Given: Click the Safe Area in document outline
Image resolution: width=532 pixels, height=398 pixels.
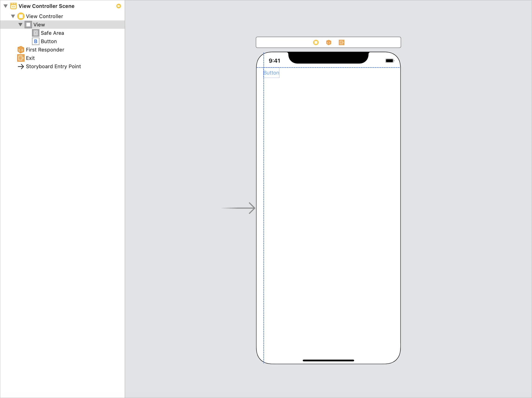Looking at the screenshot, I should 52,33.
